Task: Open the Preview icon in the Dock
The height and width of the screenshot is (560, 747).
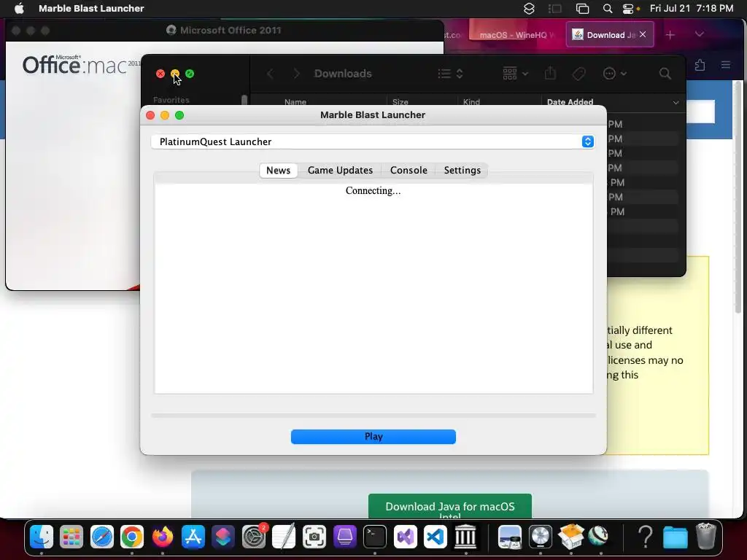Action: click(x=510, y=537)
